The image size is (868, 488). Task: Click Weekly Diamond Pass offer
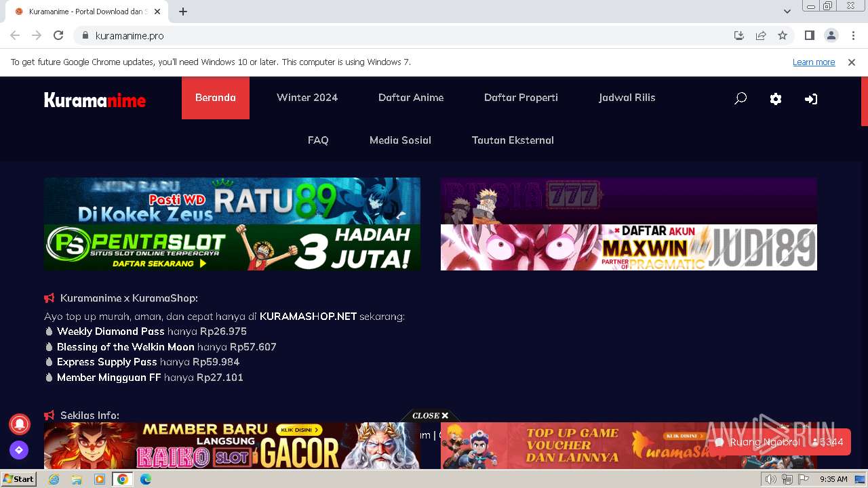click(111, 331)
